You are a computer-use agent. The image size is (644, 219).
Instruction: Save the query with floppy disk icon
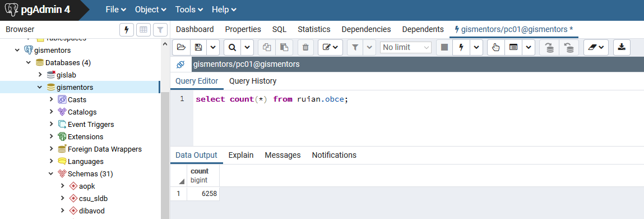pos(198,47)
